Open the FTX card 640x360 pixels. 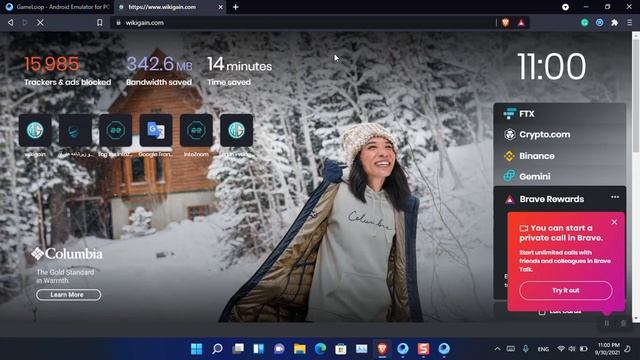pos(559,113)
